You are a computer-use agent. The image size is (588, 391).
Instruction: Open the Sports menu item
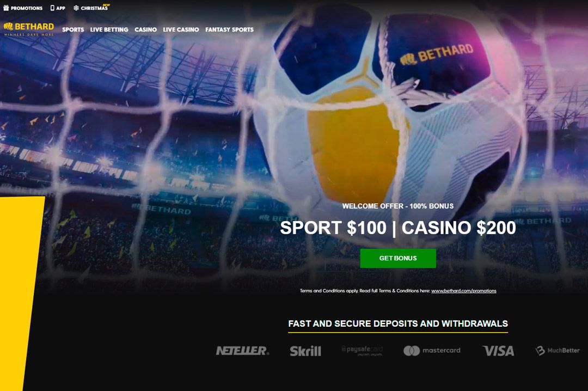pos(73,29)
